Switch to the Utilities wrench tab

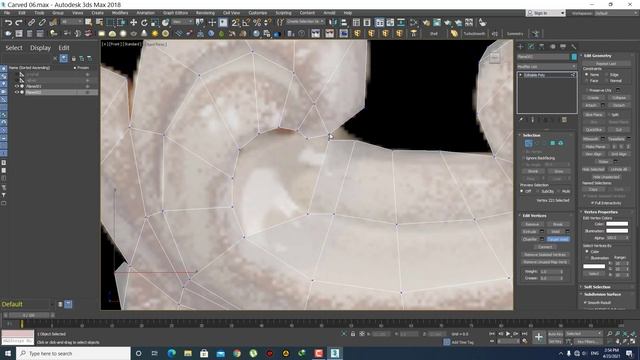pyautogui.click(x=573, y=47)
